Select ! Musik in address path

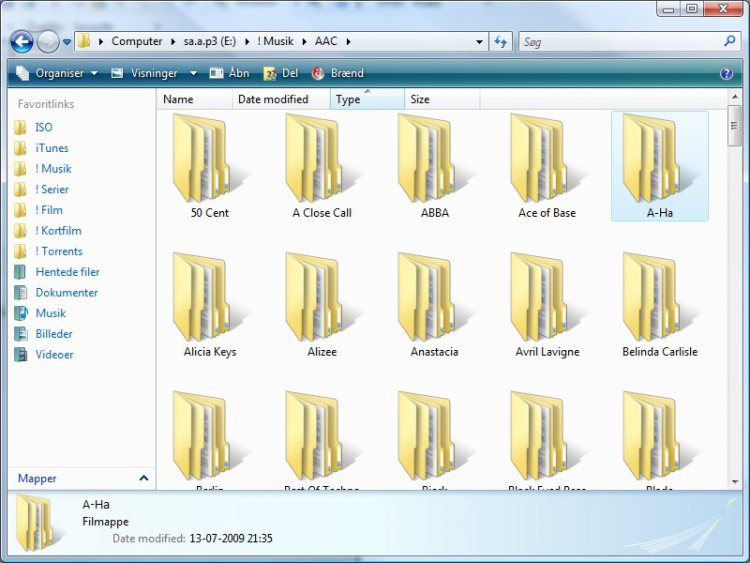click(x=276, y=41)
